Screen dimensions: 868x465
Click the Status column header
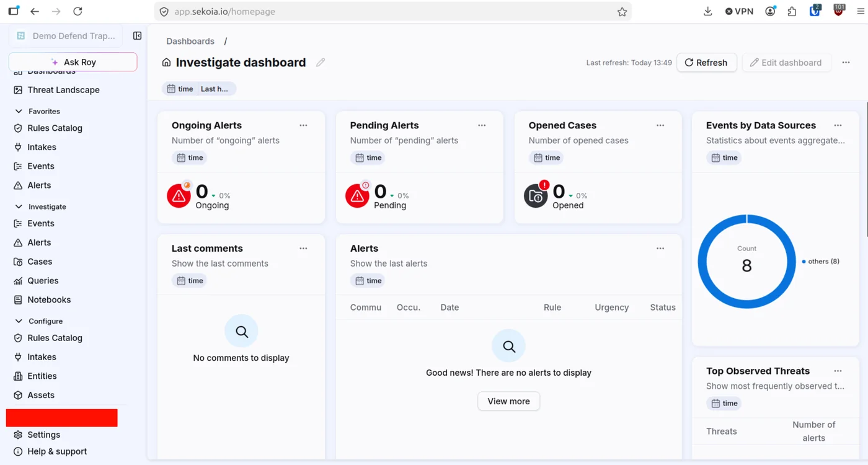(x=663, y=308)
